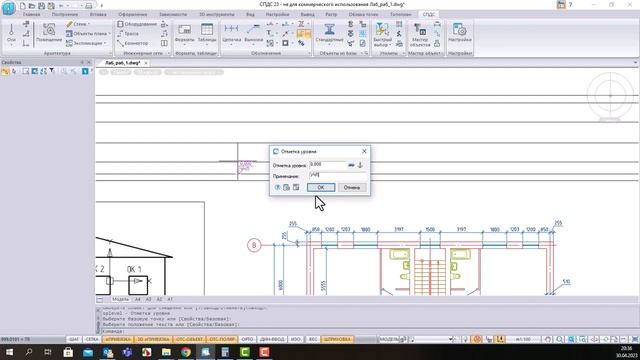Select the Цепочка chain dimension tool
Viewport: 640px width, 360px height.
point(231,33)
